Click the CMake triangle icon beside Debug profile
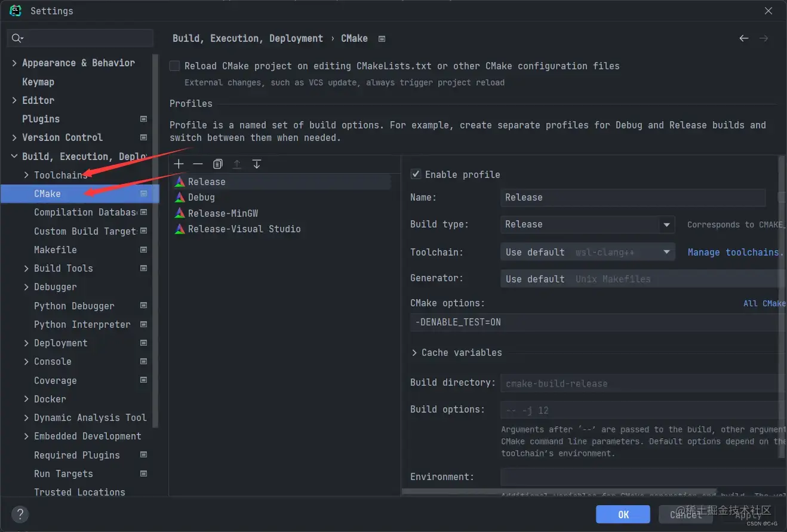 tap(180, 198)
